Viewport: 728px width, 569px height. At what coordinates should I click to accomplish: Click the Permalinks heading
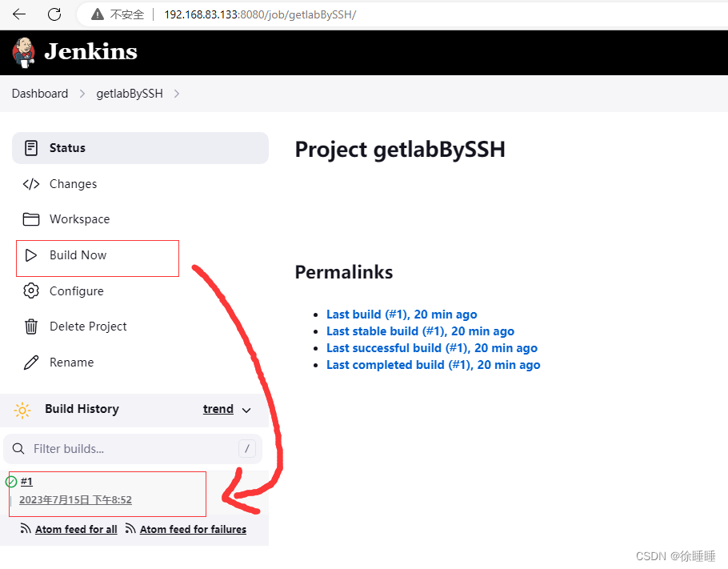tap(344, 272)
